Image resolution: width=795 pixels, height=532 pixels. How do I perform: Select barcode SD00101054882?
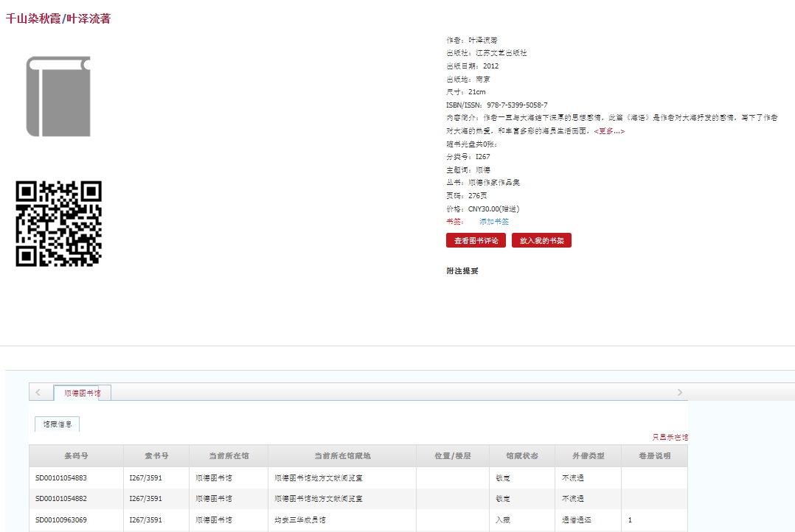pos(60,499)
